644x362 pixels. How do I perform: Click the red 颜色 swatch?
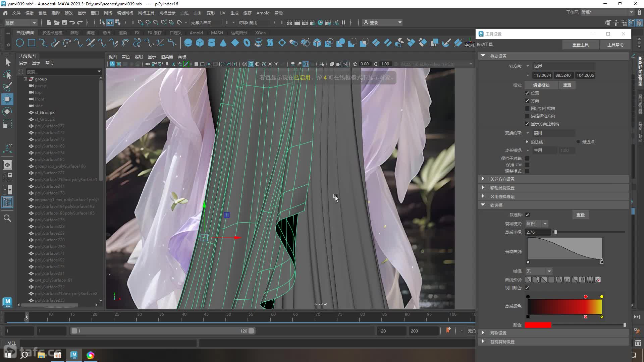coord(538,325)
